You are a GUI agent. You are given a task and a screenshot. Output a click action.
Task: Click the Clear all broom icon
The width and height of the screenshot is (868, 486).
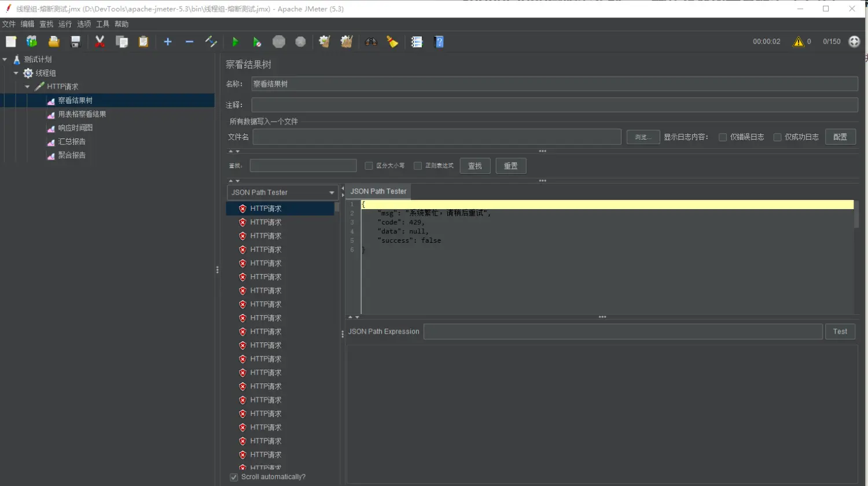pos(347,42)
